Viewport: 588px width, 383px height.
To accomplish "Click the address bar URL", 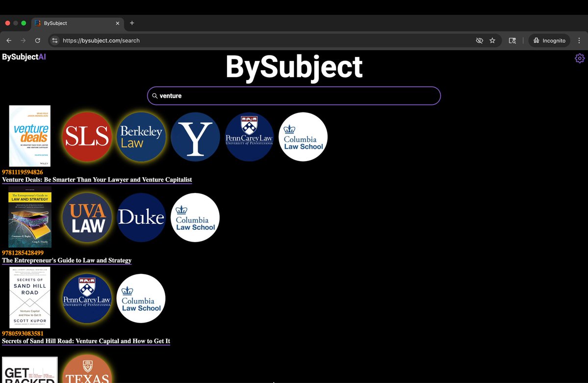I will tap(101, 41).
